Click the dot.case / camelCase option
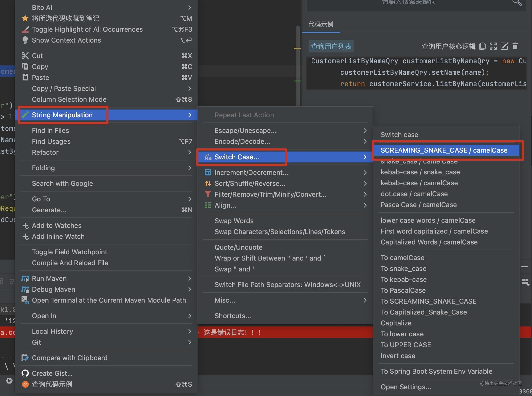Screen dimensions: 532x396 tap(446, 194)
